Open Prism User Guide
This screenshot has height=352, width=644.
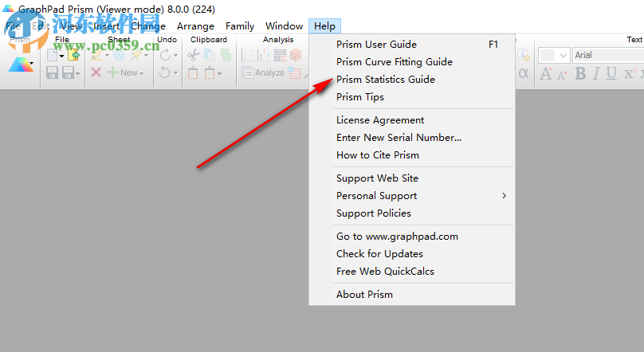(412, 45)
